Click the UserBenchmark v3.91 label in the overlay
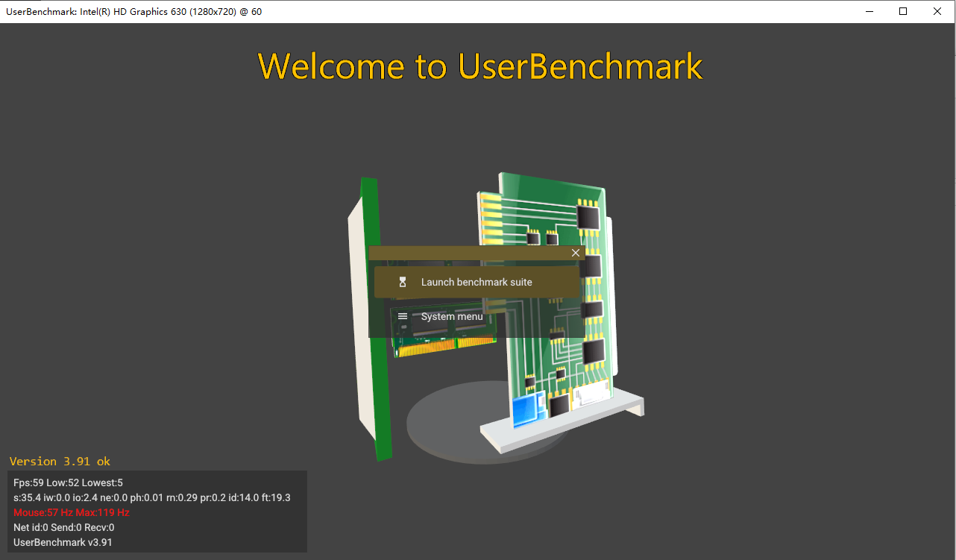The width and height of the screenshot is (956, 560). 62,542
